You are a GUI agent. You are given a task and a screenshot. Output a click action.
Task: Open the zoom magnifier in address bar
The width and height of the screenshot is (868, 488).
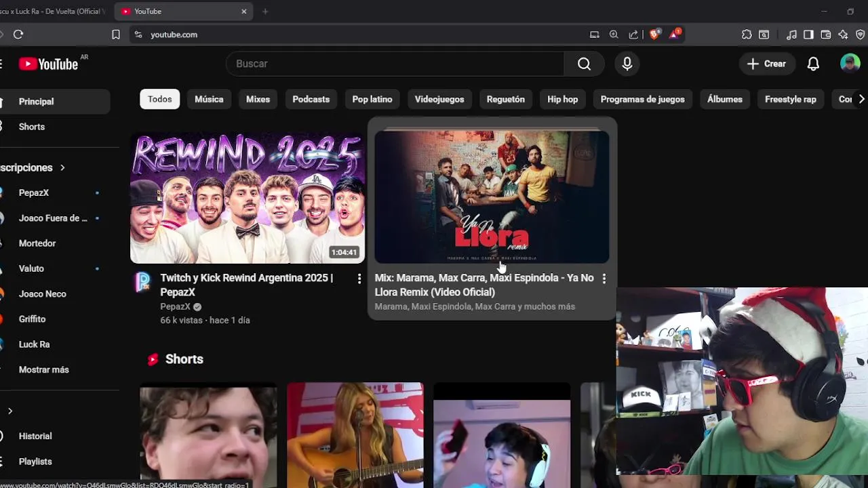pyautogui.click(x=614, y=35)
